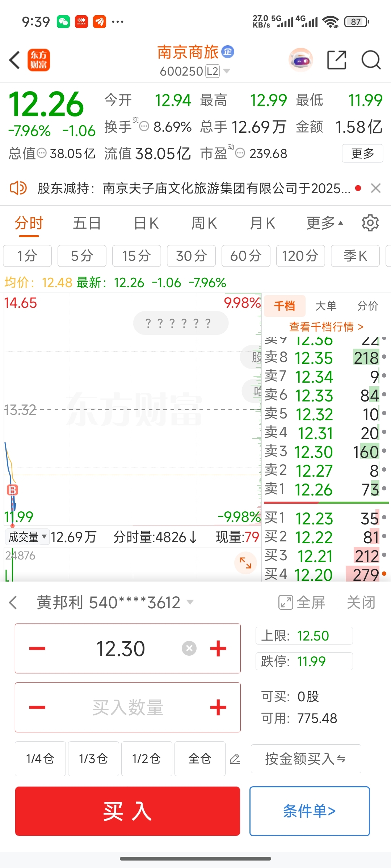Select the 30分 period button

pos(191,256)
